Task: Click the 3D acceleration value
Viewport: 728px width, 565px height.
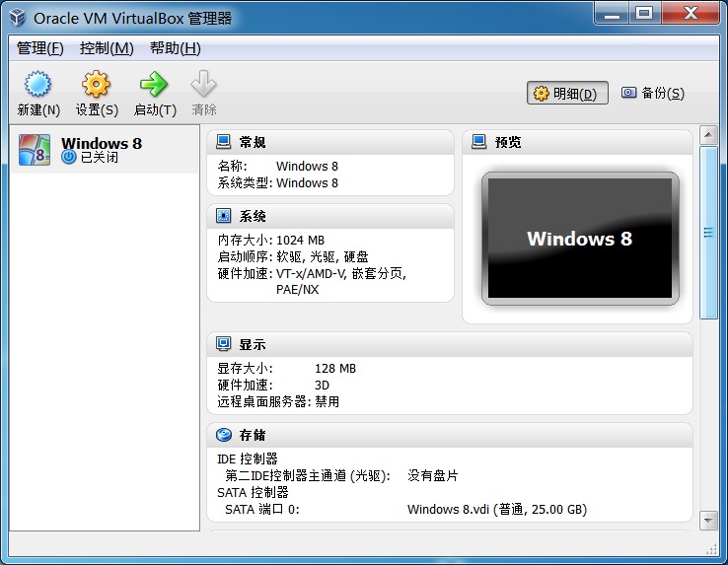Action: coord(322,385)
